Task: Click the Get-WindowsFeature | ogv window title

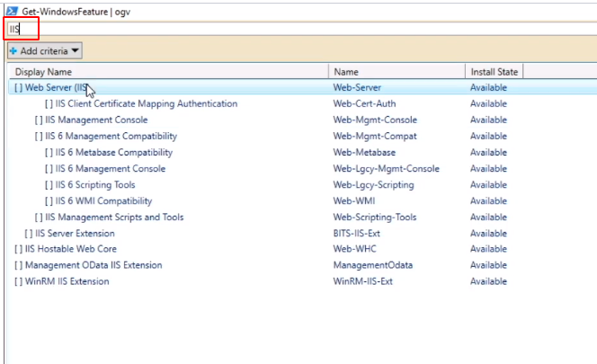Action: tap(76, 12)
